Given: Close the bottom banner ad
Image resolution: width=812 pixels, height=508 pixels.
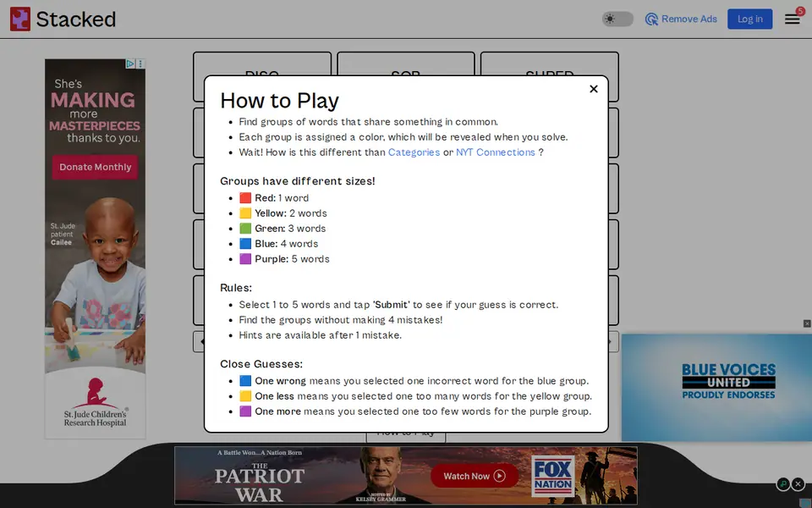Looking at the screenshot, I should click(x=798, y=483).
